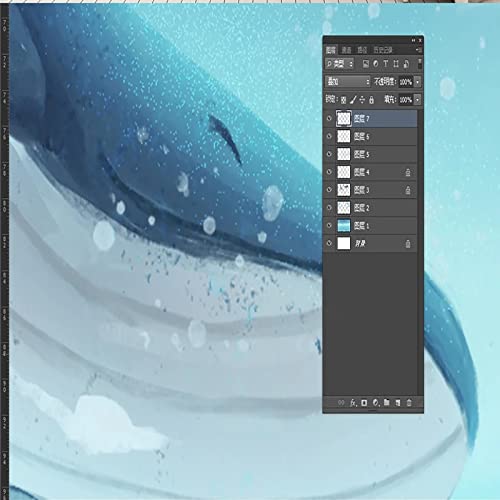Click lock image pixels brush icon
This screenshot has height=500, width=500.
click(x=353, y=100)
